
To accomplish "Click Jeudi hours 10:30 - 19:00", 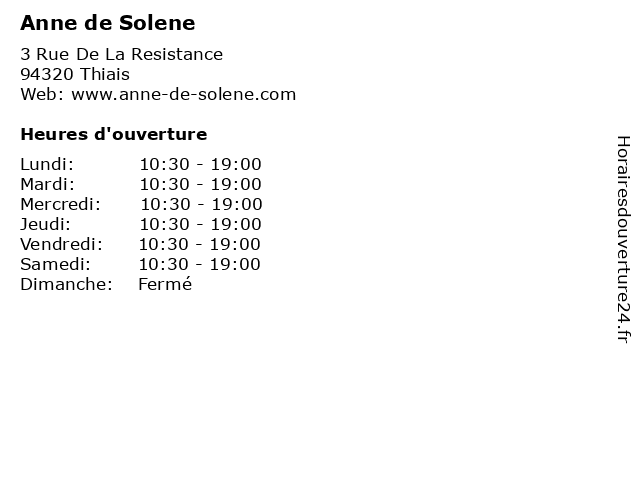I will coord(200,224).
